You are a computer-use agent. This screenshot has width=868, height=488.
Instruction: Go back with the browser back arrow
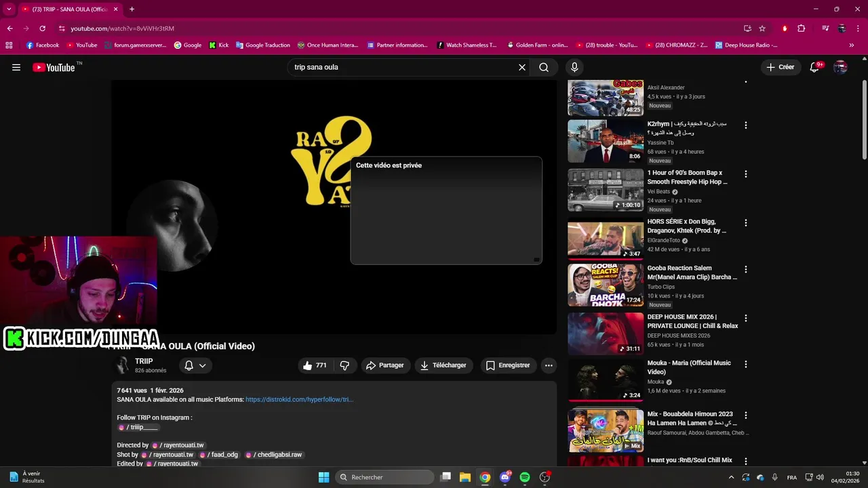tap(9, 28)
